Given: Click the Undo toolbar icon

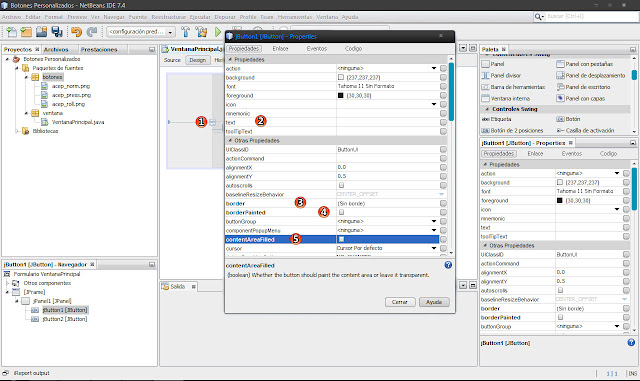Looking at the screenshot, I should click(76, 31).
